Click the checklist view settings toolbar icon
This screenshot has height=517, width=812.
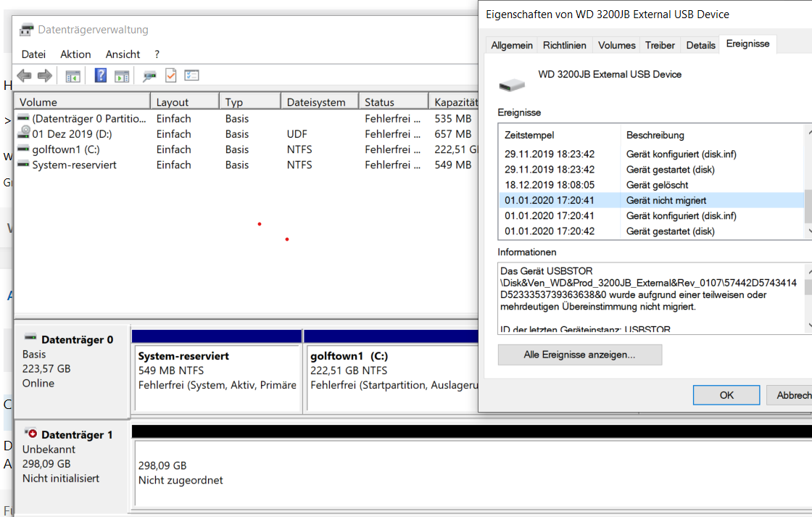coord(191,75)
